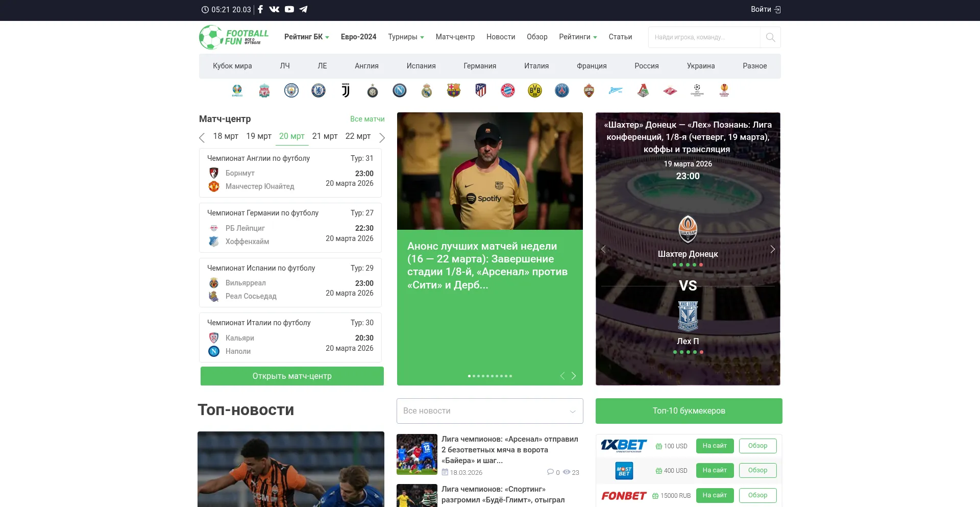Open Обзор menu item

(x=537, y=37)
